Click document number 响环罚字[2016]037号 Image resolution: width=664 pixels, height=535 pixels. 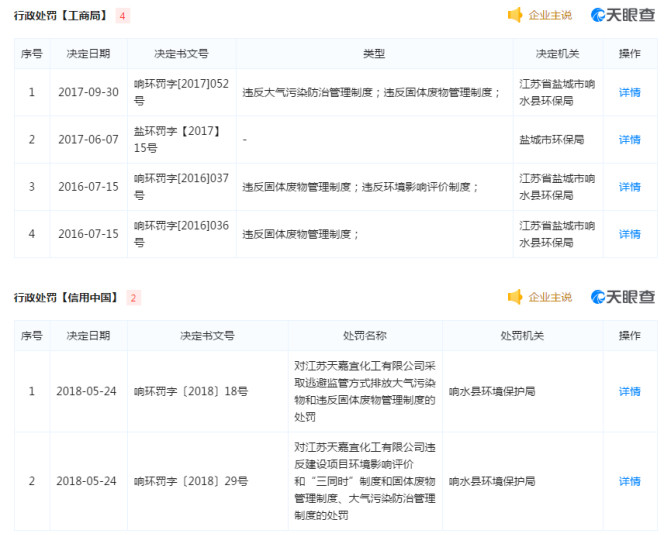[x=181, y=187]
